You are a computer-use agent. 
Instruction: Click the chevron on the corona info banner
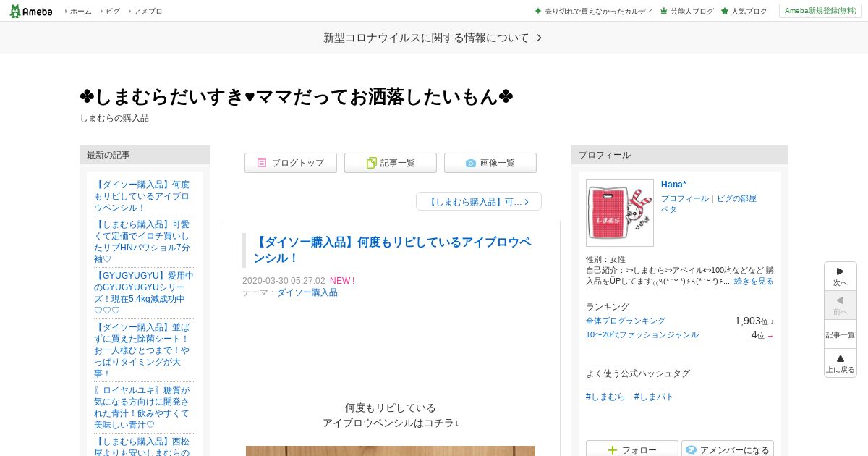click(539, 38)
